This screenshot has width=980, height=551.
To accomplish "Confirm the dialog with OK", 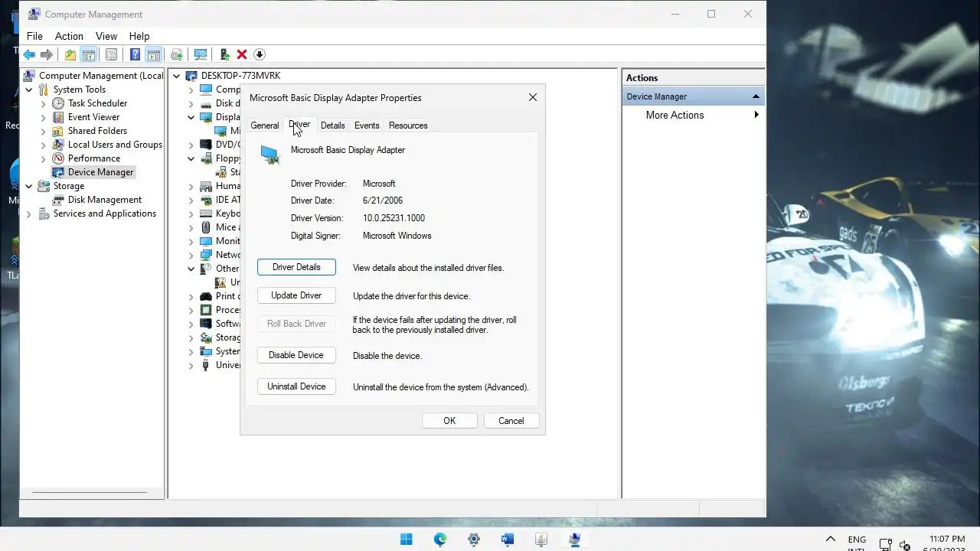I will (449, 421).
